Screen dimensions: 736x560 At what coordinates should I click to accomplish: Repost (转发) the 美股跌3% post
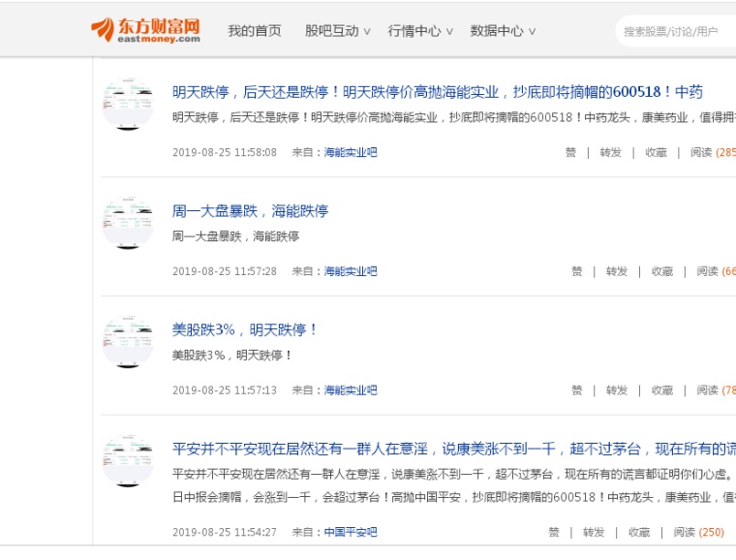pyautogui.click(x=616, y=390)
